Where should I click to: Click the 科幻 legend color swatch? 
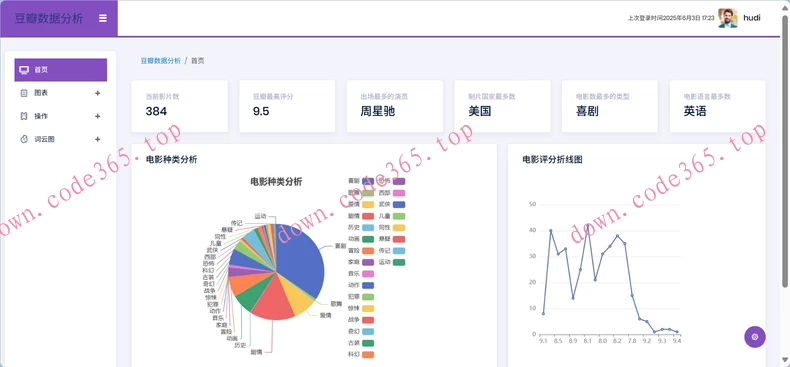368,355
